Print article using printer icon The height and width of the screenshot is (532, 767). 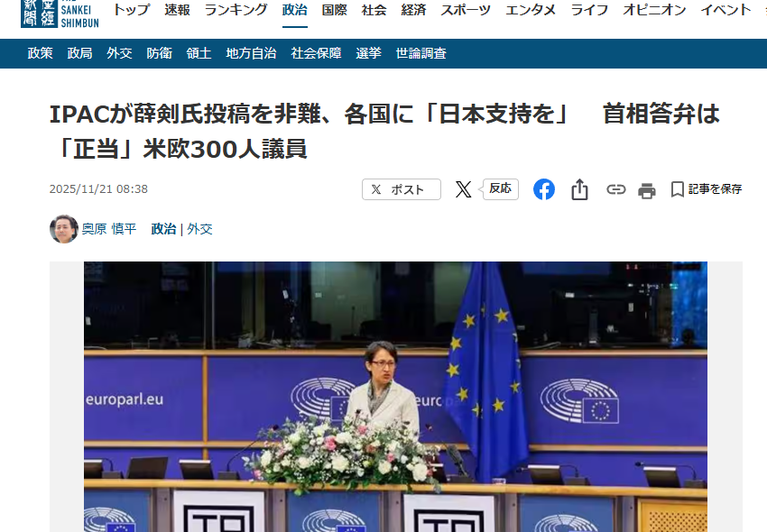(647, 190)
